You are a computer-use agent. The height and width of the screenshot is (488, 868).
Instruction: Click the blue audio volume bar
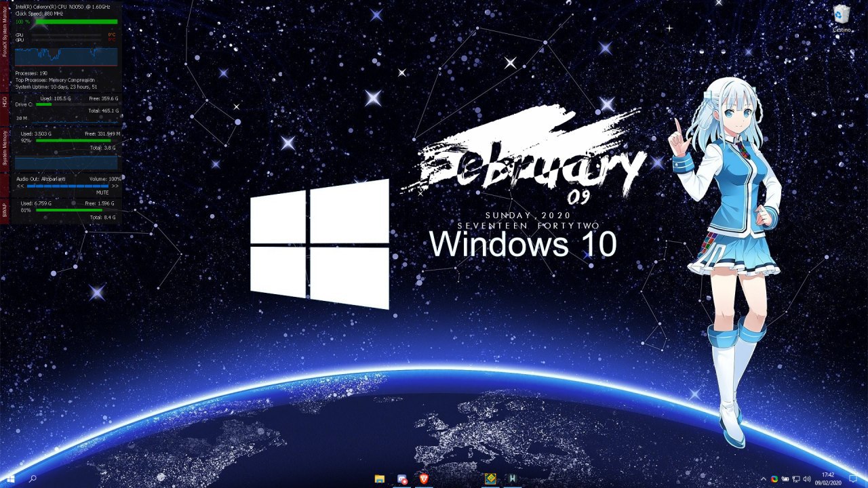pyautogui.click(x=68, y=186)
